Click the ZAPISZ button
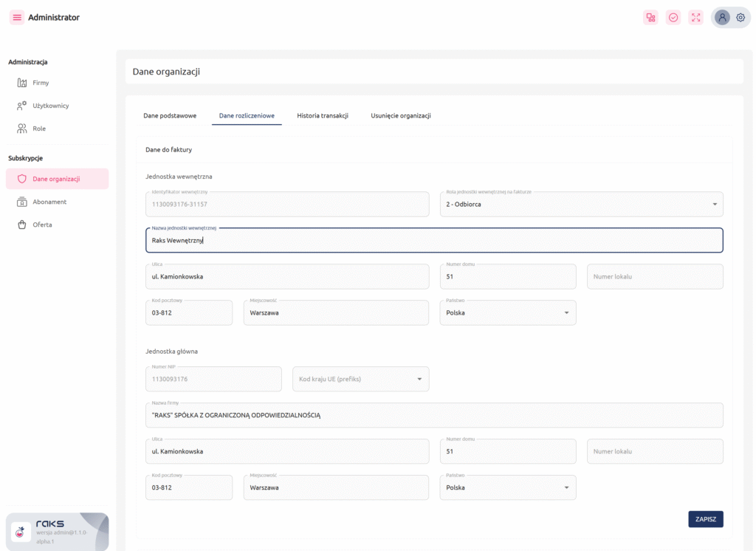 (x=705, y=519)
